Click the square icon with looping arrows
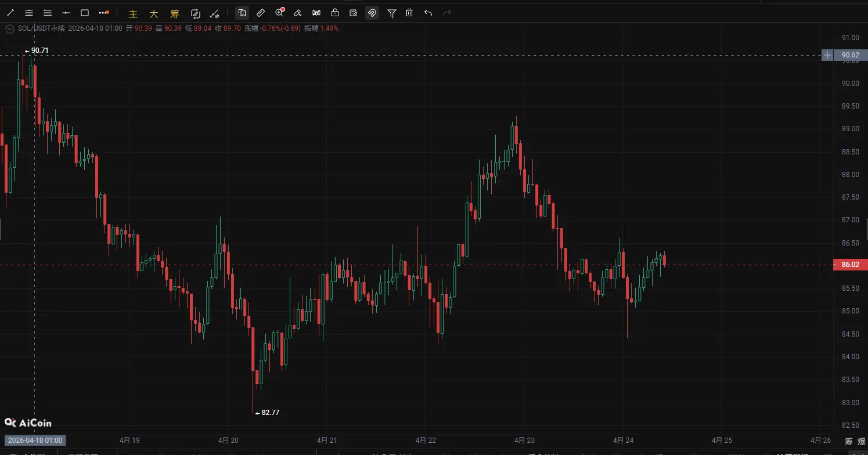Image resolution: width=868 pixels, height=455 pixels. point(196,13)
